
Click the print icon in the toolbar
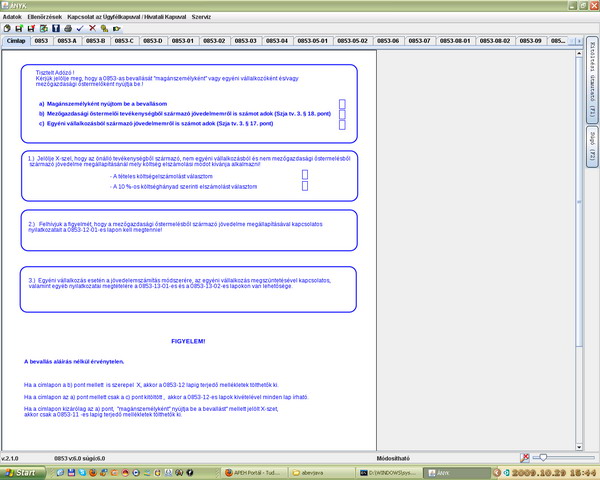67,29
